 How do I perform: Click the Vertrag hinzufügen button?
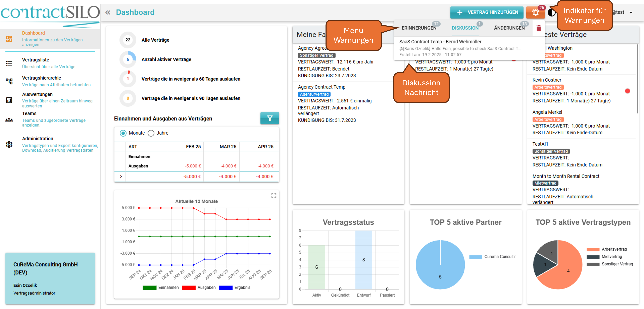coord(487,12)
